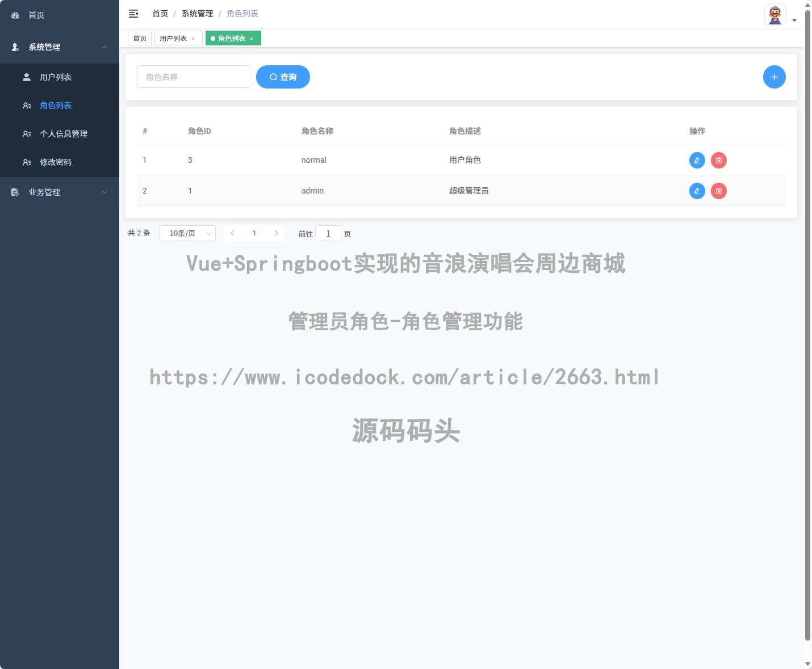Click the 查询 search button
This screenshot has height=669, width=812.
[283, 77]
